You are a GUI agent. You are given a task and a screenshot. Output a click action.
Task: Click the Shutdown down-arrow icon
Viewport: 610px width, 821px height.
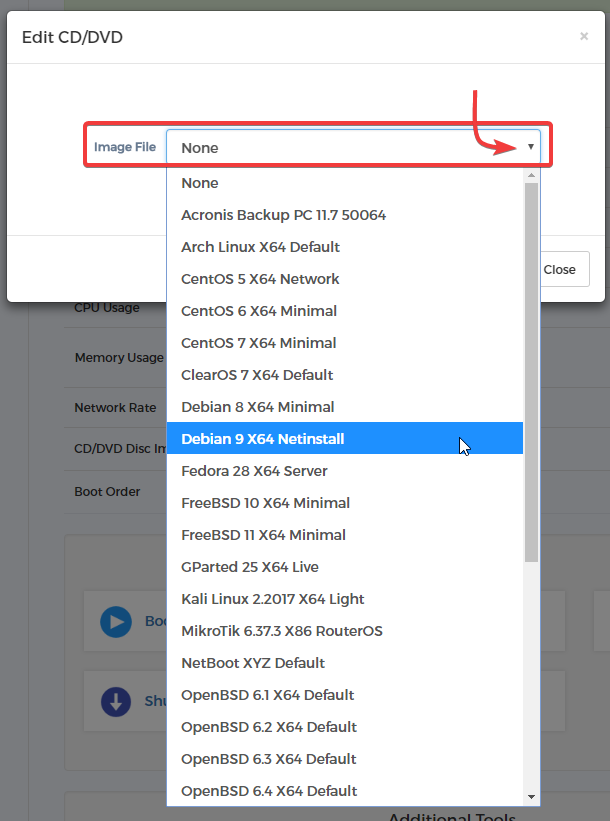tap(116, 702)
